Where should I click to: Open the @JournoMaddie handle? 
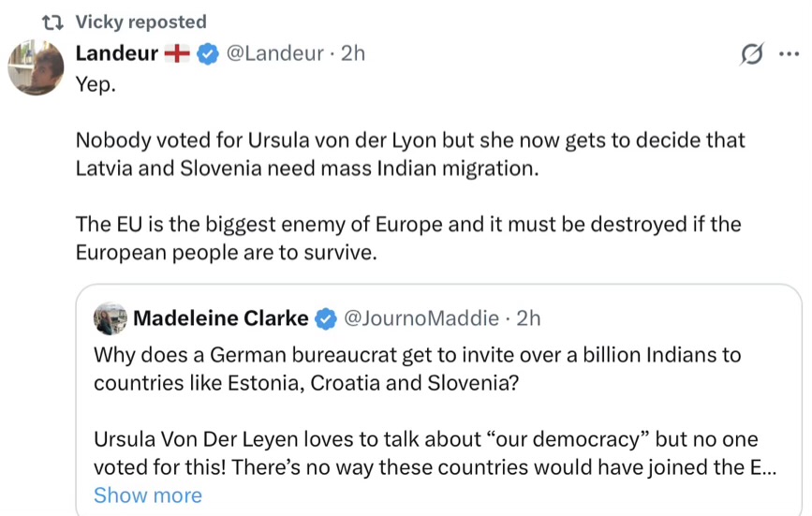click(x=421, y=318)
